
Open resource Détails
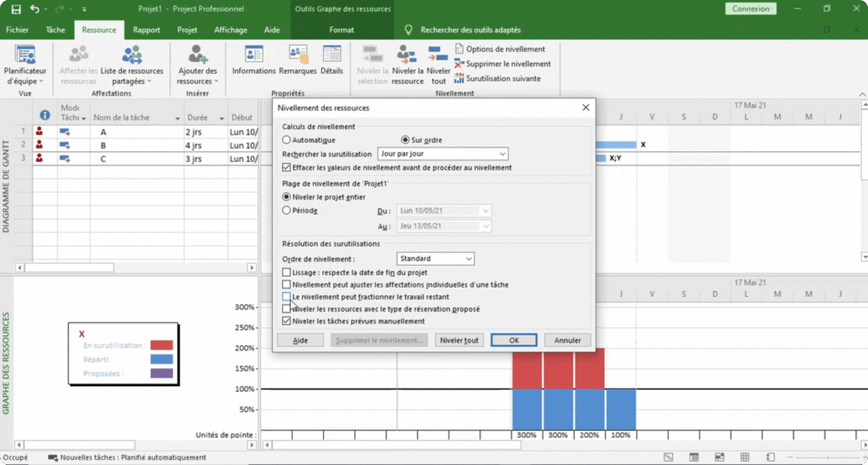pos(331,60)
